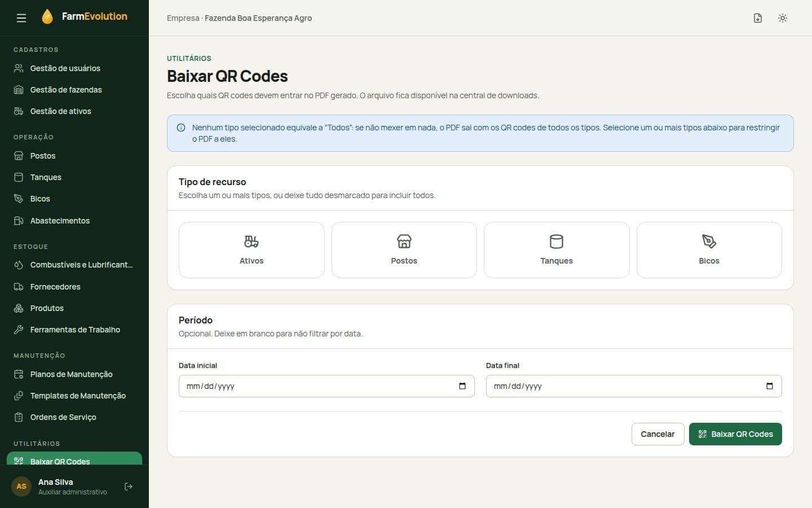Viewport: 812px width, 508px height.
Task: Focus the Data inicial date field
Action: [x=326, y=386]
